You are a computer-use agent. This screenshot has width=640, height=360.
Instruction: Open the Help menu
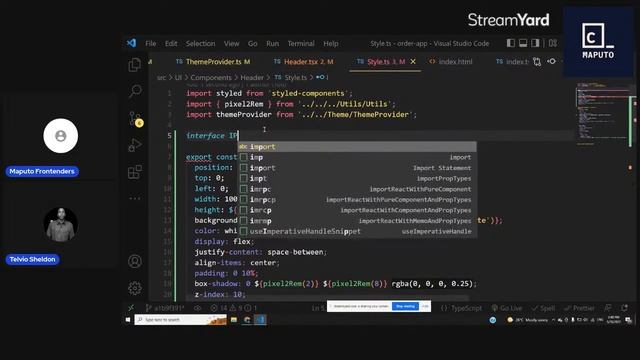coord(331,43)
